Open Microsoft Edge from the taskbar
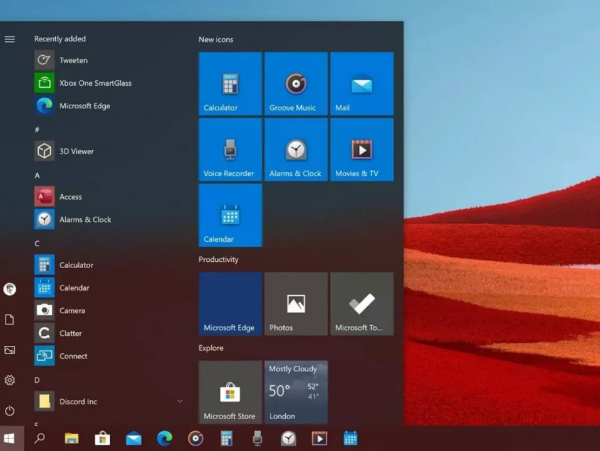Image resolution: width=600 pixels, height=451 pixels. coord(165,438)
